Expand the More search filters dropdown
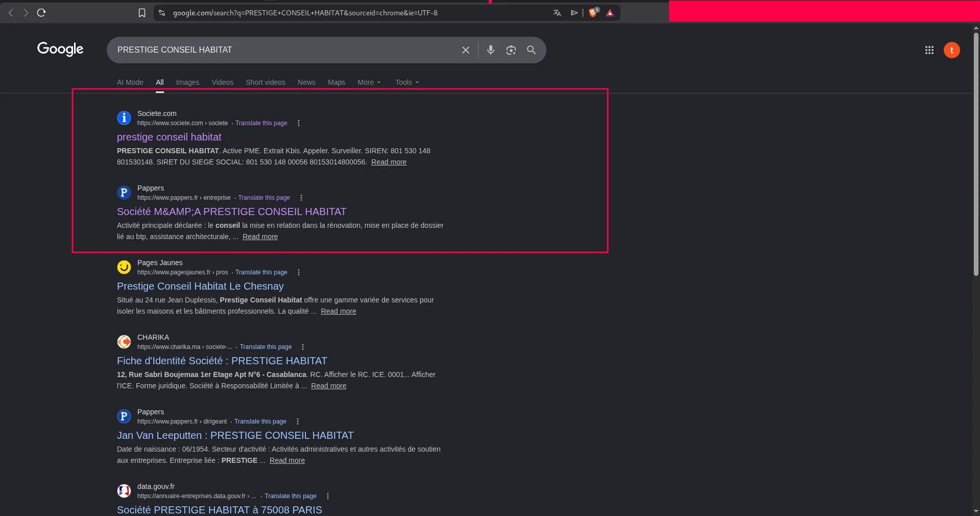 point(369,82)
